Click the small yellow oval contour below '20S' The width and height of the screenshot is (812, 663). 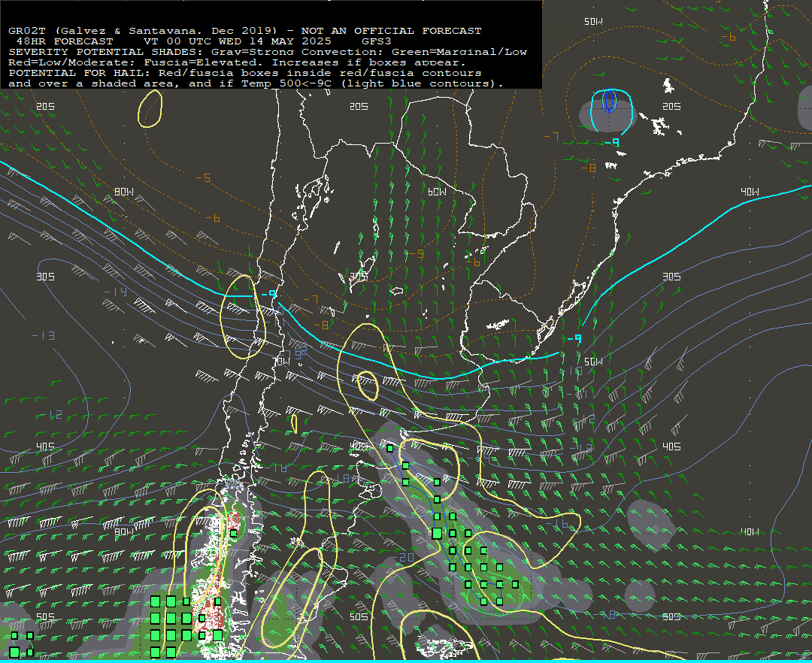point(150,109)
